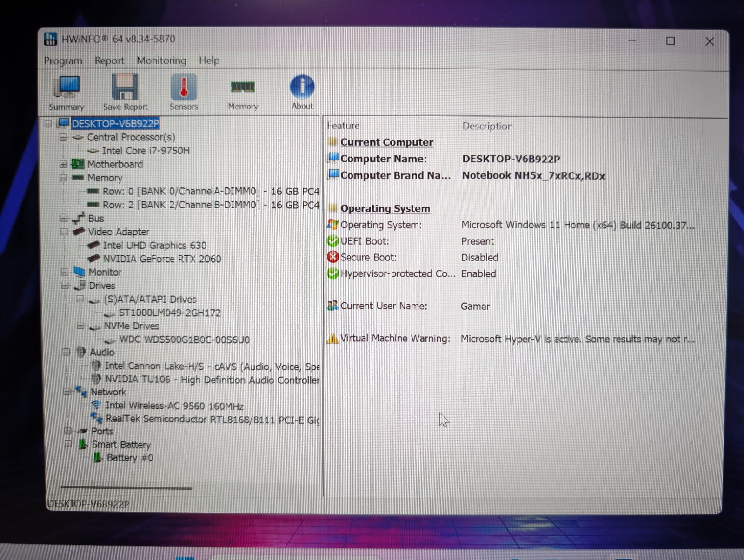This screenshot has width=744, height=560.
Task: Click the Computer Name monitor icon
Action: click(333, 158)
